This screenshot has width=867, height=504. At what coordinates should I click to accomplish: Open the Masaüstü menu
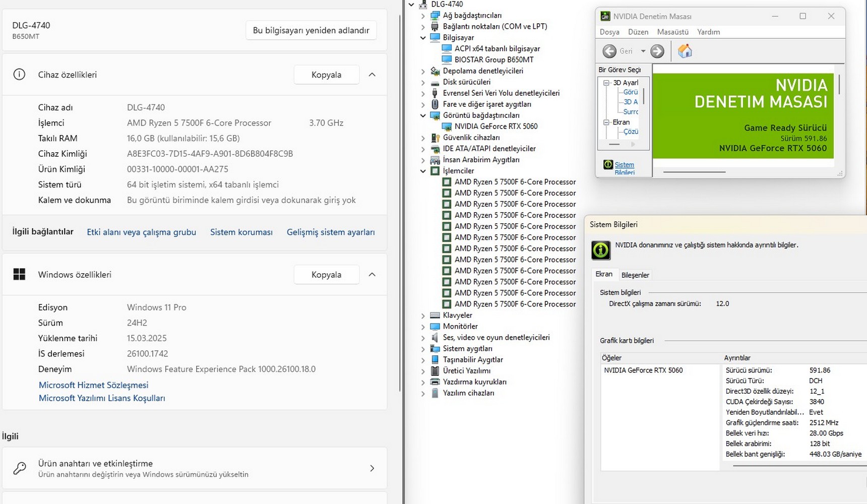(672, 32)
